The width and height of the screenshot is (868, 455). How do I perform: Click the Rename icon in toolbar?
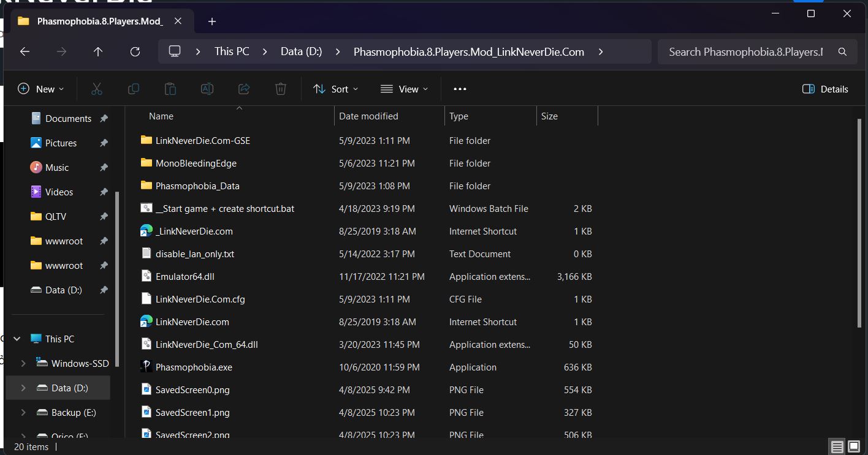pos(207,89)
